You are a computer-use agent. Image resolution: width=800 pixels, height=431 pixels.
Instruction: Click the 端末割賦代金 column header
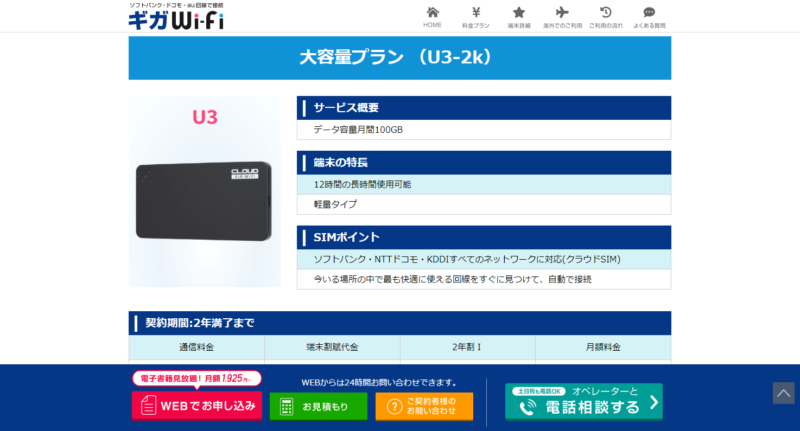[x=332, y=347]
